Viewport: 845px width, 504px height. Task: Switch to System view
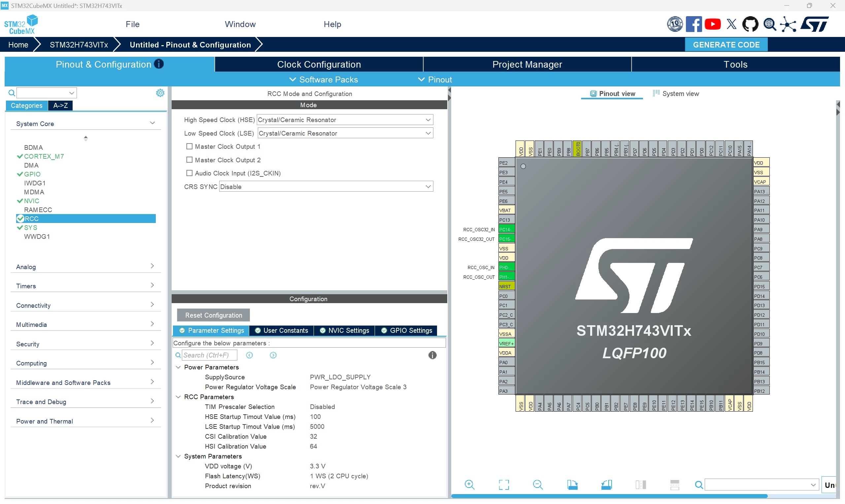[x=676, y=93]
